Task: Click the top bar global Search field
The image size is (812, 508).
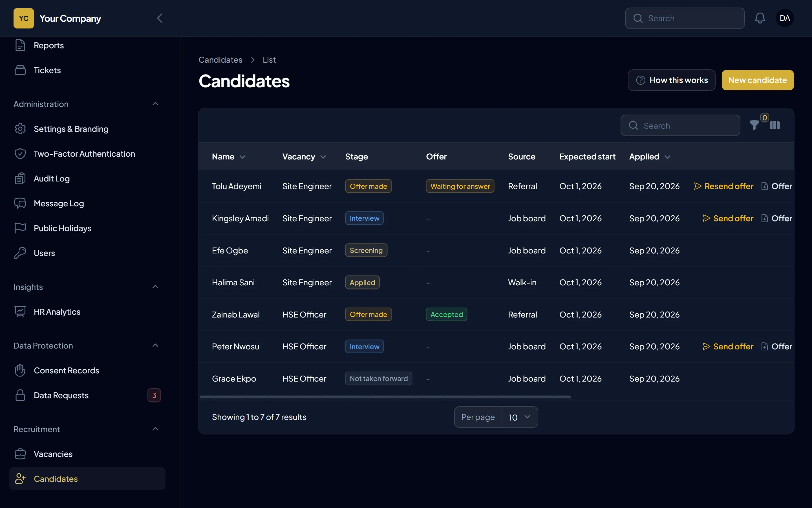Action: coord(685,18)
